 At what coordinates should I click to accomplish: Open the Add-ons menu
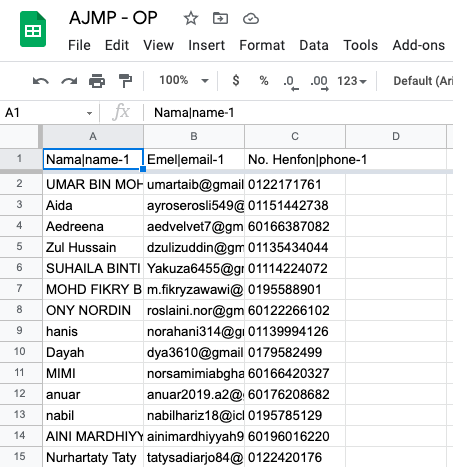[419, 45]
